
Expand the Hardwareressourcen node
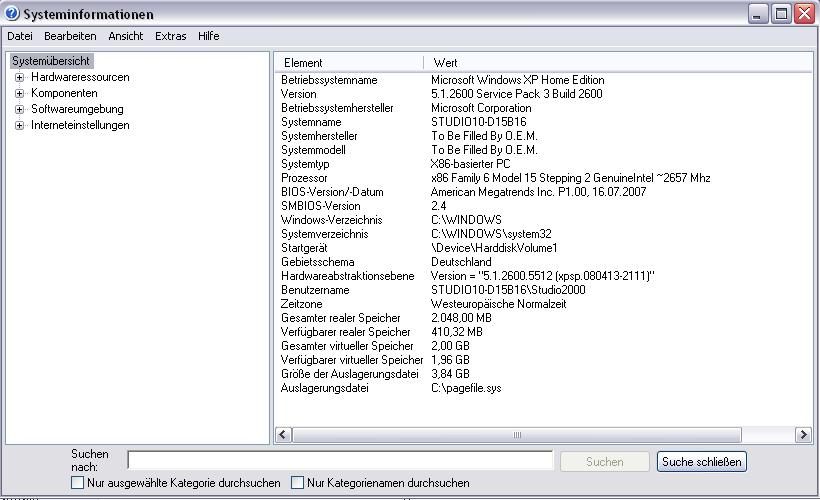pos(19,77)
